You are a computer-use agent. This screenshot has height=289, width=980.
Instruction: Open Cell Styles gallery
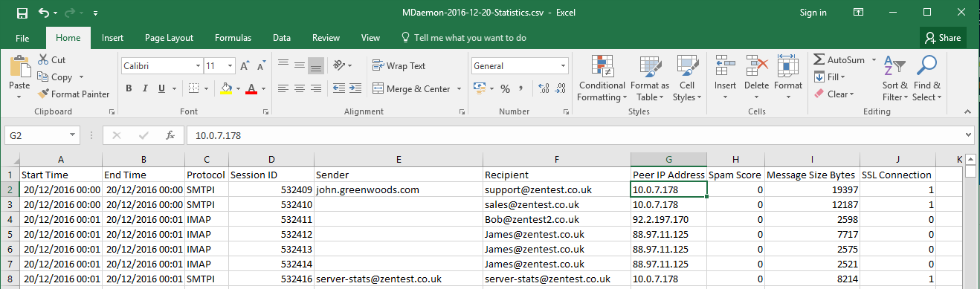click(x=687, y=77)
